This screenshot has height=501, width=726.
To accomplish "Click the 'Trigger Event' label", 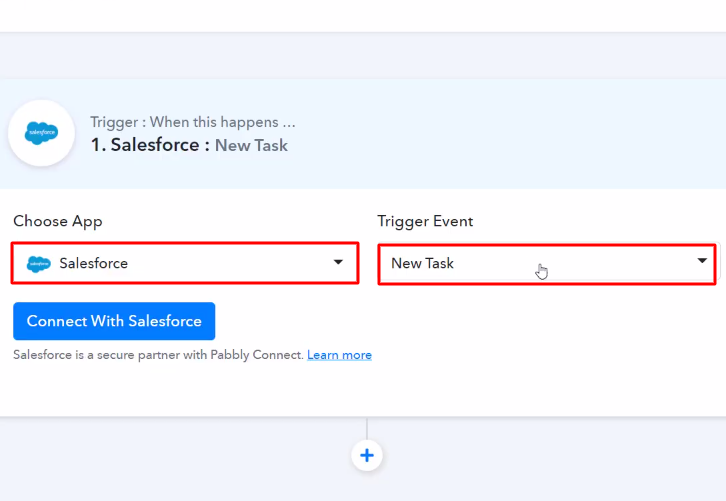I will (x=425, y=221).
